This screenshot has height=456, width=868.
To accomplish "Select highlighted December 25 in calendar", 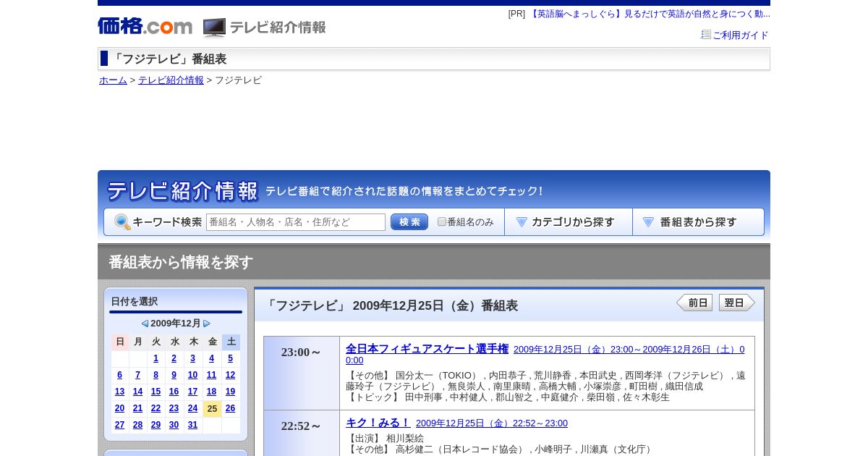I will pyautogui.click(x=212, y=409).
